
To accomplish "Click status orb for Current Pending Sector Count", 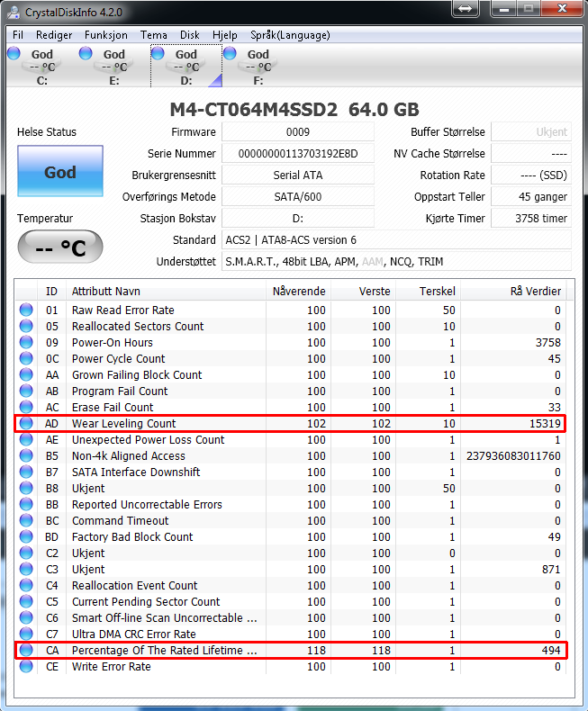I will [26, 602].
